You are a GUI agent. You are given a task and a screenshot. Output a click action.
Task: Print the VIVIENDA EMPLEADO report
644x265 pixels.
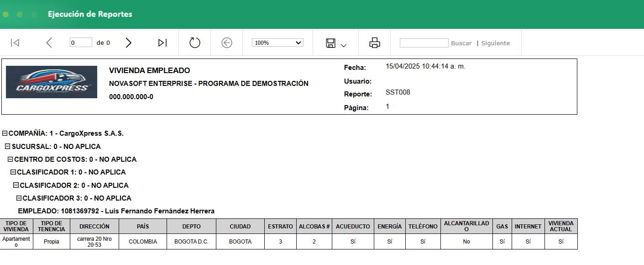pos(374,42)
